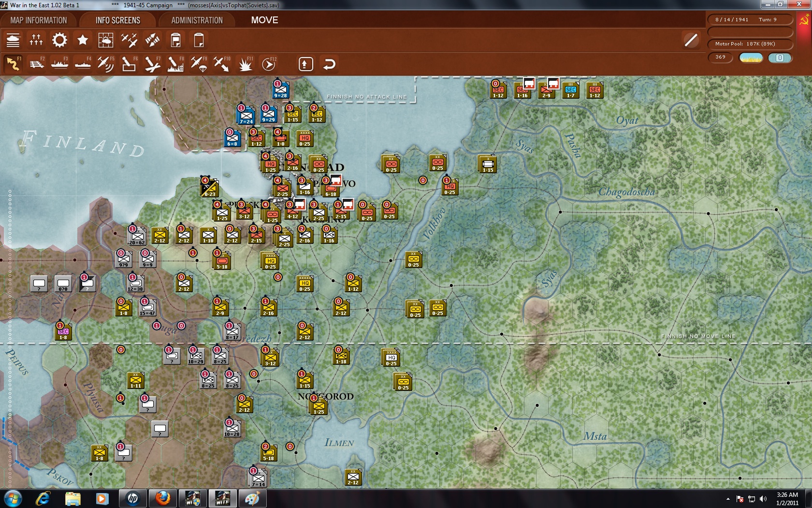Open the weather map overlay icon
The width and height of the screenshot is (812, 508).
105,40
